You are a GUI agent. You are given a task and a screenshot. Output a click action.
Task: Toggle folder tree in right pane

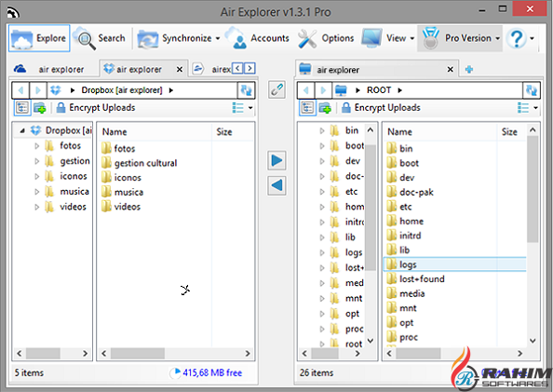[307, 108]
